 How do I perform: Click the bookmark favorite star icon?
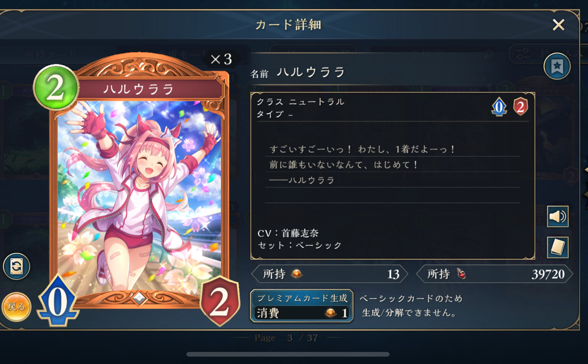click(557, 66)
